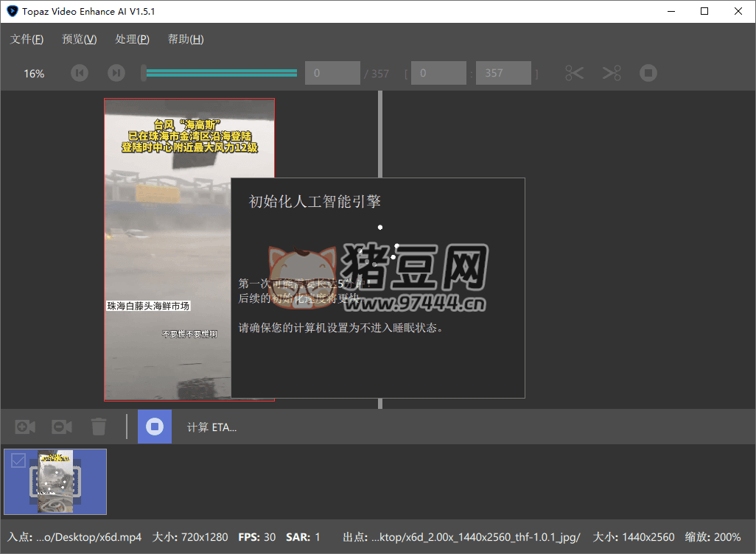
Task: Click the current frame number field
Action: tap(332, 73)
